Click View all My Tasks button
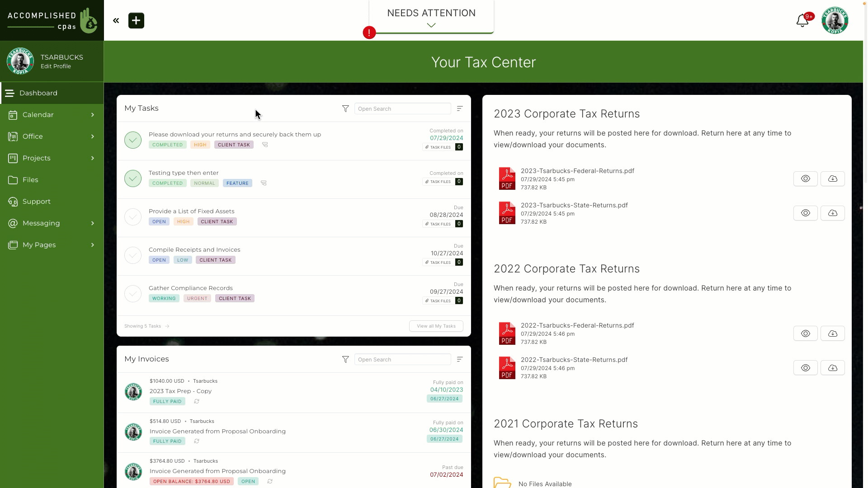 [x=436, y=326]
